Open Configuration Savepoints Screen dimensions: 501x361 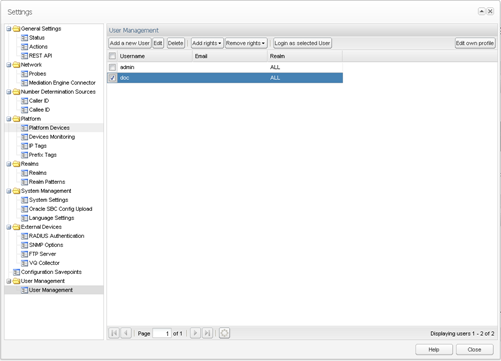point(51,272)
